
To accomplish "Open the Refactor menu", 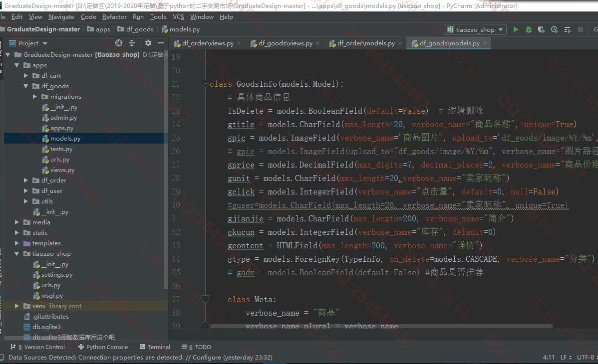I will pos(114,17).
